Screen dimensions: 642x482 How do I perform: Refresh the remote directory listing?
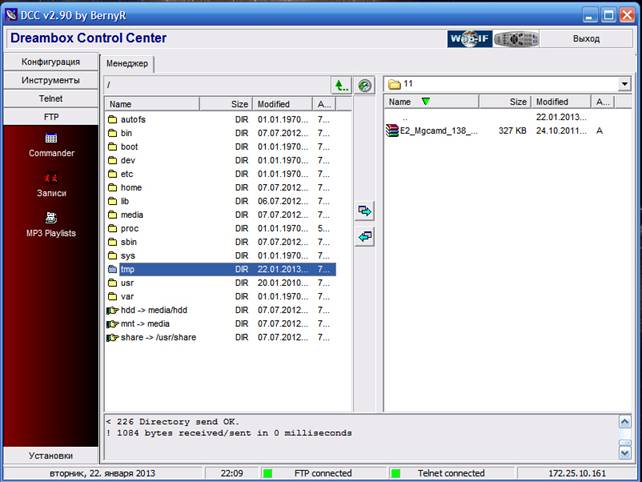pyautogui.click(x=364, y=85)
